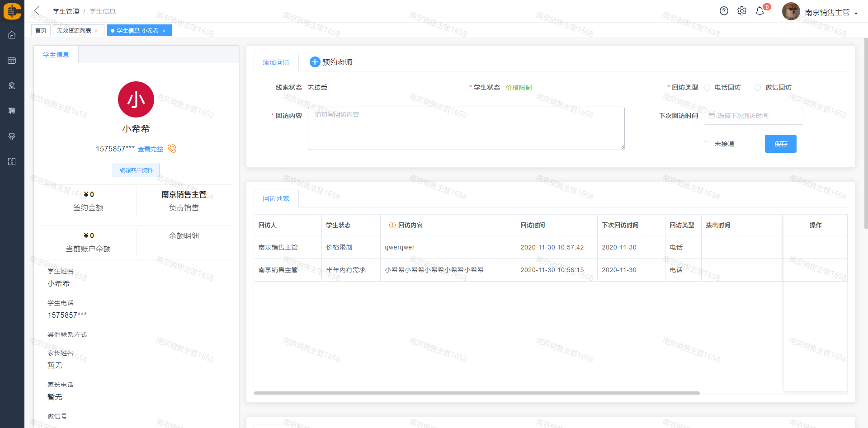Open the grid apps icon in the sidebar
The height and width of the screenshot is (428, 868).
[x=12, y=162]
